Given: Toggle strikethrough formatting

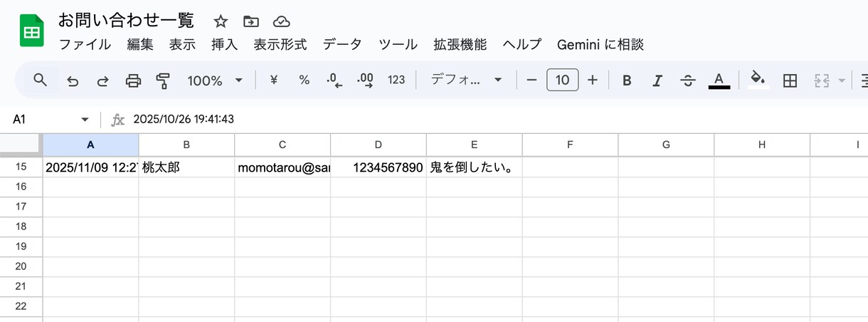Looking at the screenshot, I should click(x=688, y=80).
